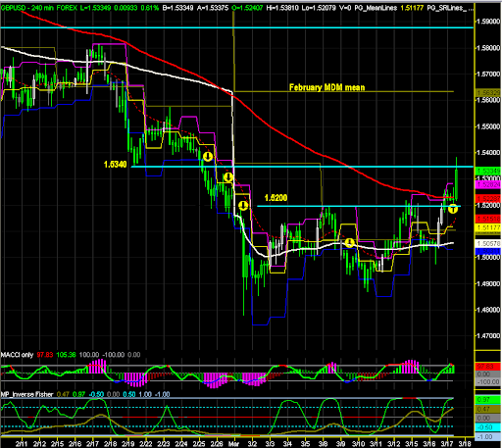Click the down-arrow marker on the white mean line near 3/9
502x448 pixels.
point(350,243)
